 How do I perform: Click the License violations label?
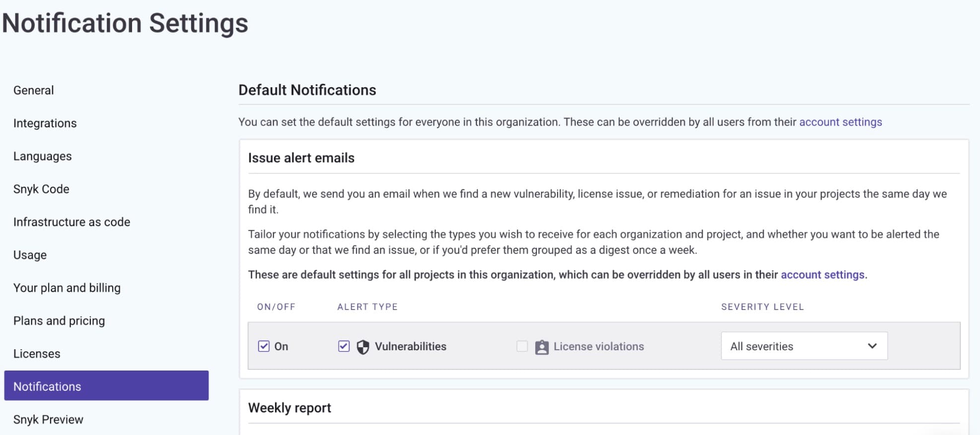tap(599, 346)
